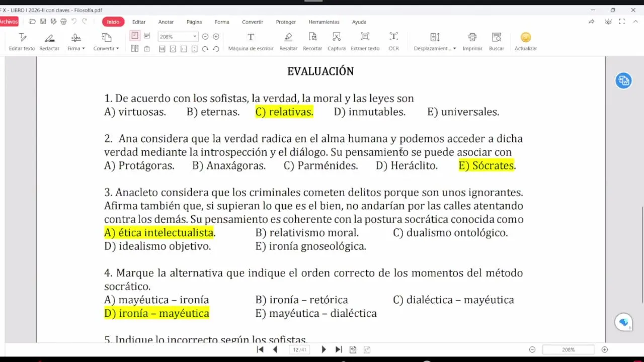The width and height of the screenshot is (644, 362).
Task: Open the Inicio tab
Action: coord(113,22)
